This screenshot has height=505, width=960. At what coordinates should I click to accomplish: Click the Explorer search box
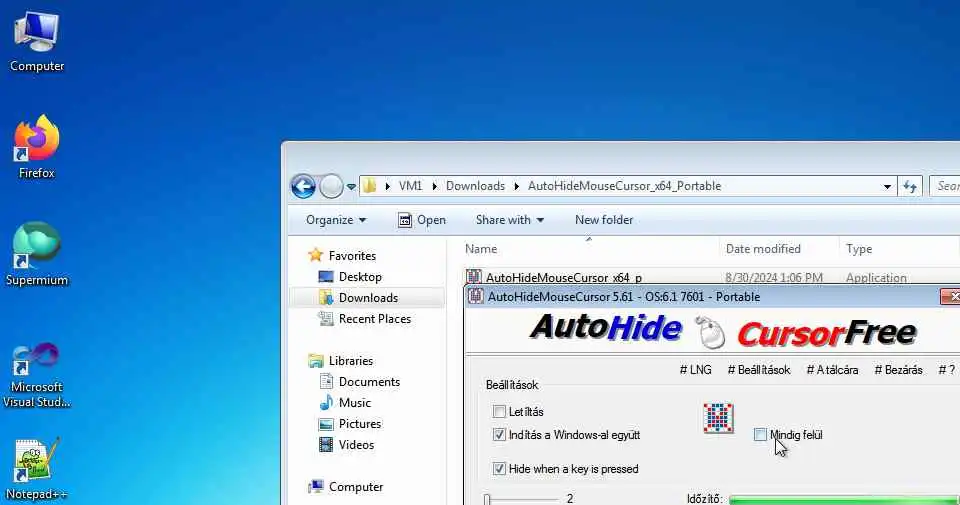945,186
